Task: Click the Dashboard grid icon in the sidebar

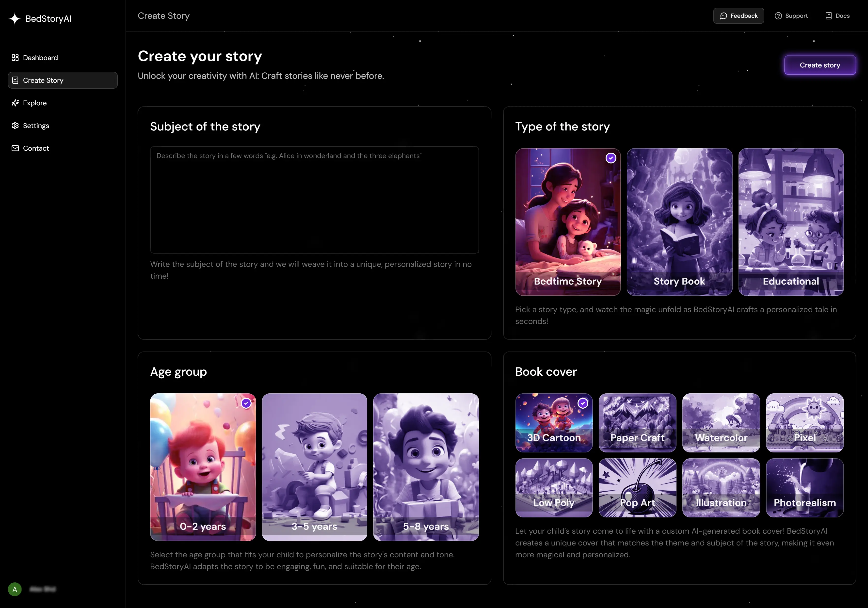Action: click(x=15, y=57)
